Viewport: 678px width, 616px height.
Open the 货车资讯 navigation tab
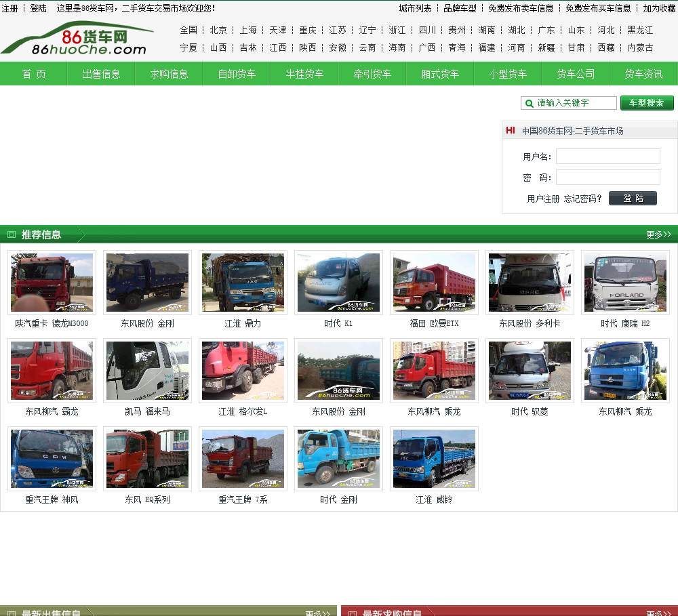pyautogui.click(x=644, y=74)
